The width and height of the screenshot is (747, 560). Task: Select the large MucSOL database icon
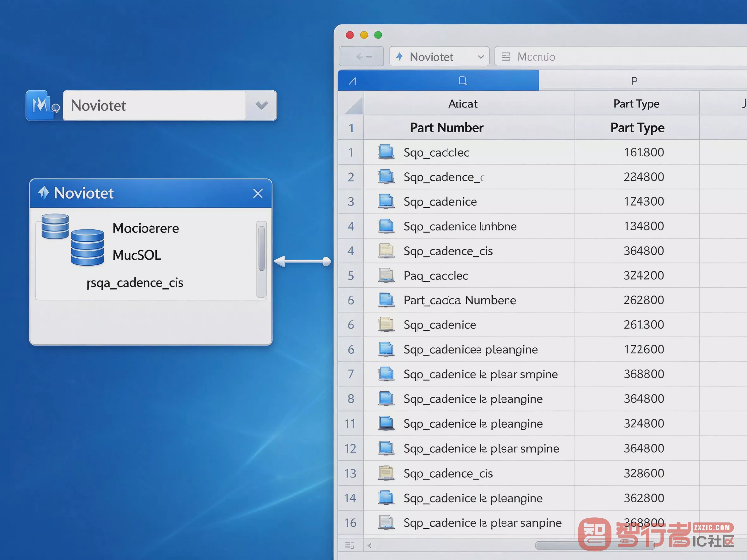(x=88, y=247)
